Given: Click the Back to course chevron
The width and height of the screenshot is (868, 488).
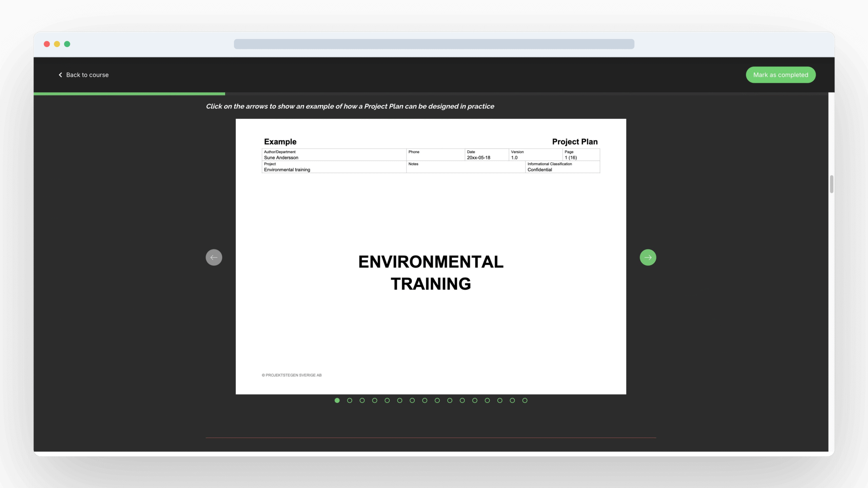Looking at the screenshot, I should tap(60, 75).
